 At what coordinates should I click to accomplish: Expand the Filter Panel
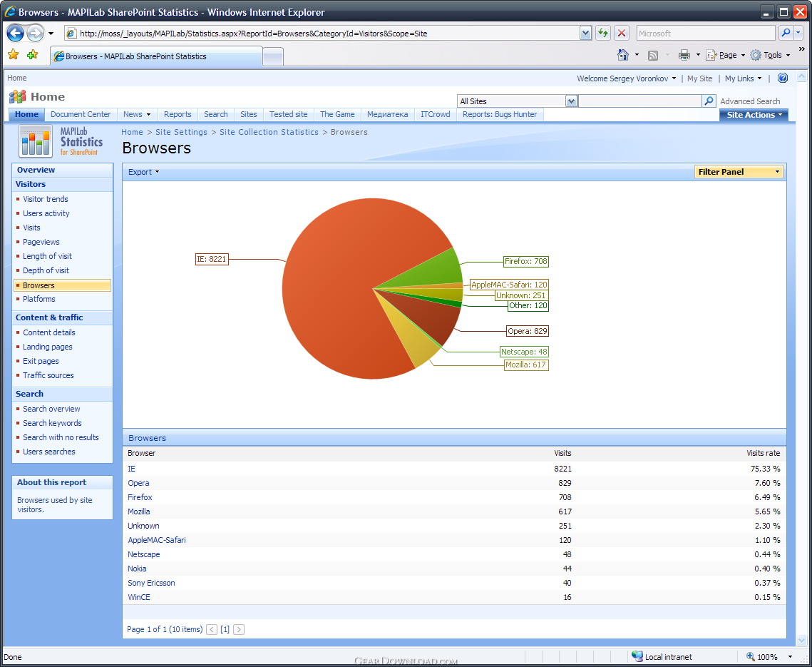click(x=739, y=172)
